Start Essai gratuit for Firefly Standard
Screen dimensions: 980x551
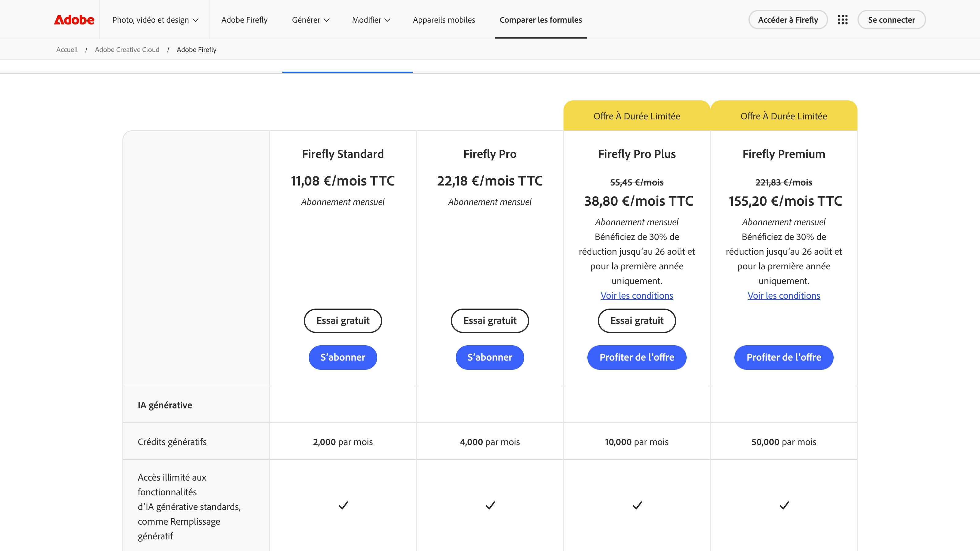[x=343, y=320]
